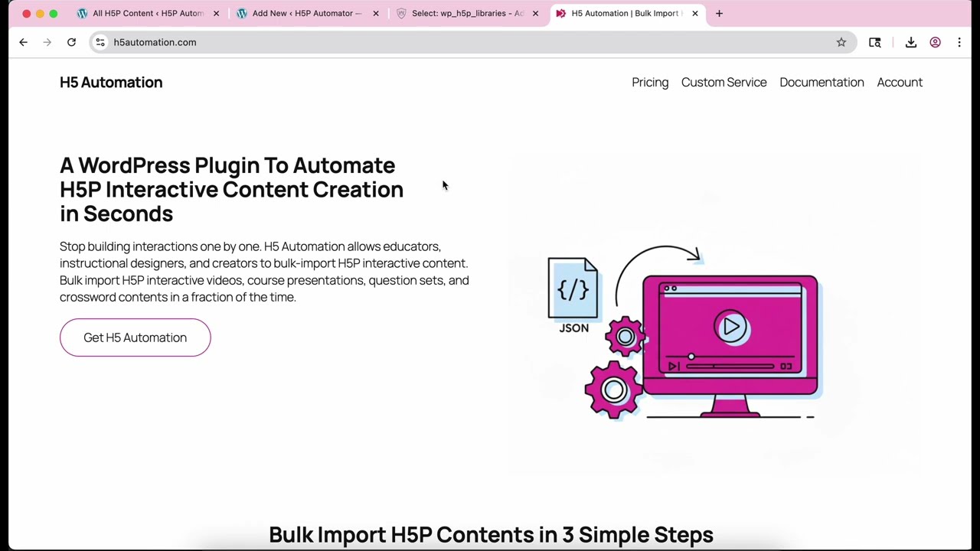Image resolution: width=980 pixels, height=551 pixels.
Task: Close the Select wp_h5p_libraries tab
Action: 535,13
